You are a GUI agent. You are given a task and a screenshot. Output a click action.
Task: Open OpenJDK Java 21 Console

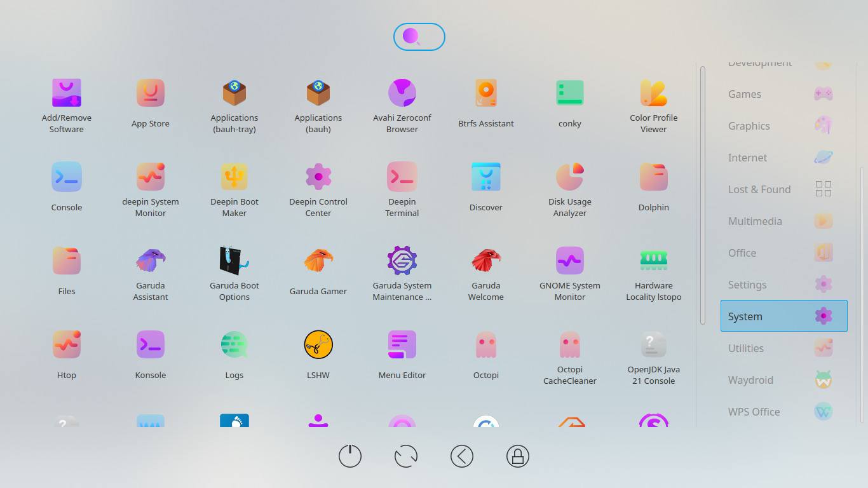click(x=654, y=356)
